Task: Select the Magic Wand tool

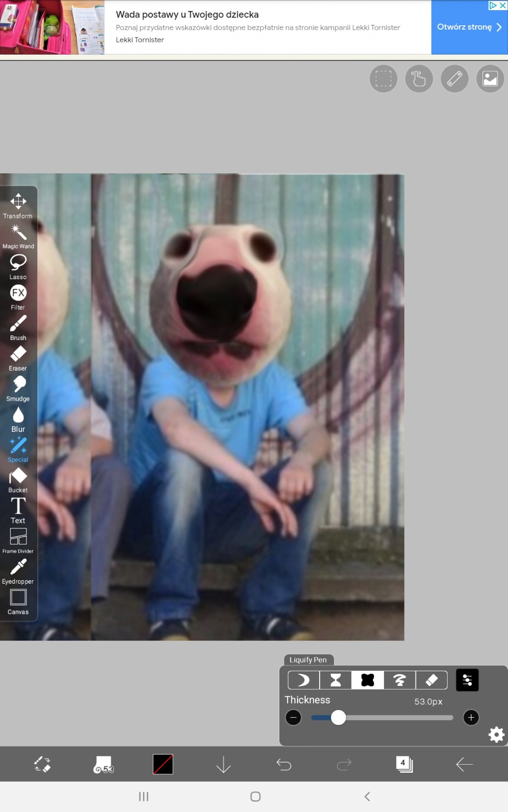Action: coord(18,237)
